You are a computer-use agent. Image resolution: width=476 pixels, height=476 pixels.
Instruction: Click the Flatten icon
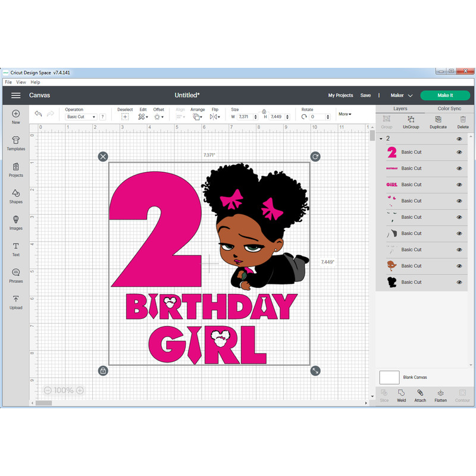(x=440, y=396)
